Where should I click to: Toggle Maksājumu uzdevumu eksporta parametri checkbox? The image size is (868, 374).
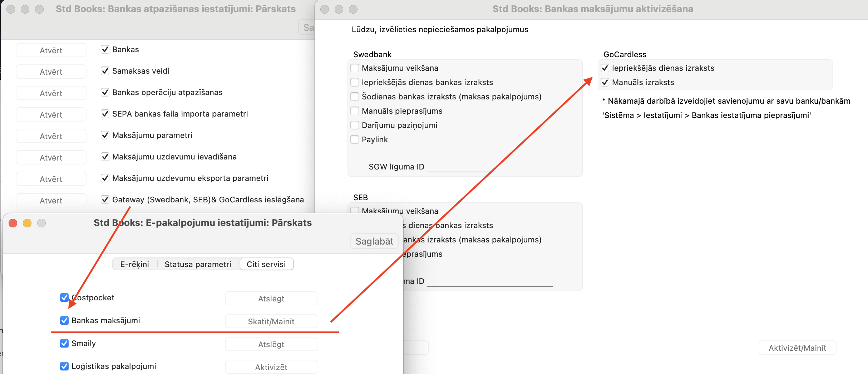105,178
